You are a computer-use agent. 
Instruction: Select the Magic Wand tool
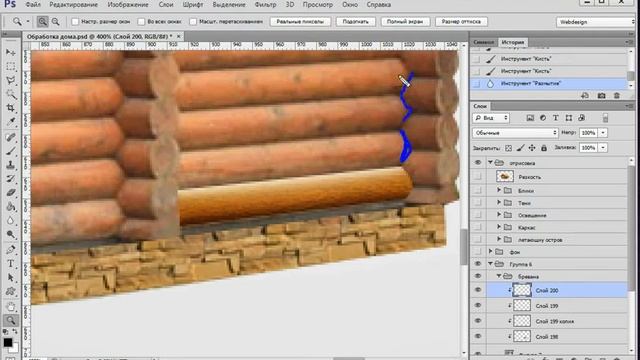coord(11,94)
